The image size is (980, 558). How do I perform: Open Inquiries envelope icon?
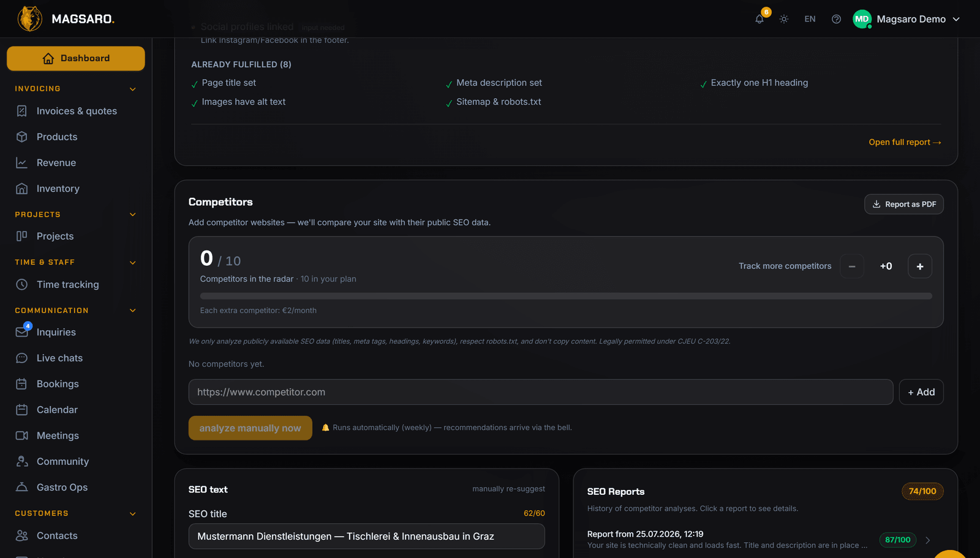(22, 332)
